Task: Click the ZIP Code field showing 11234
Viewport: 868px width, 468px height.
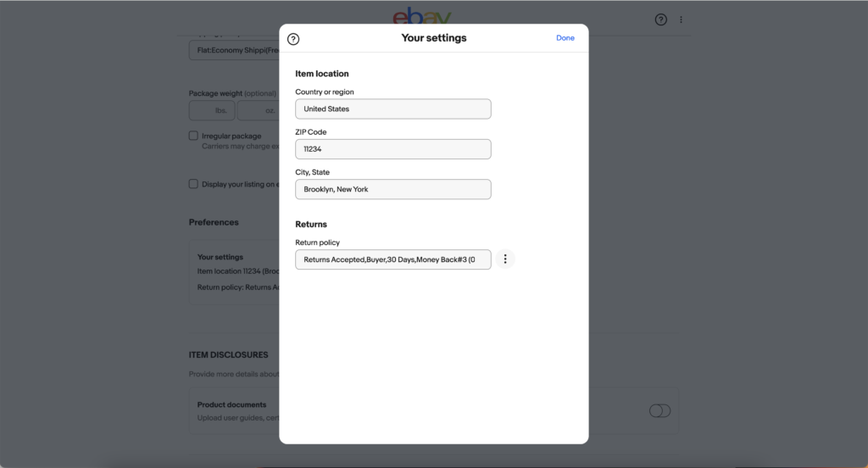Action: click(x=393, y=149)
